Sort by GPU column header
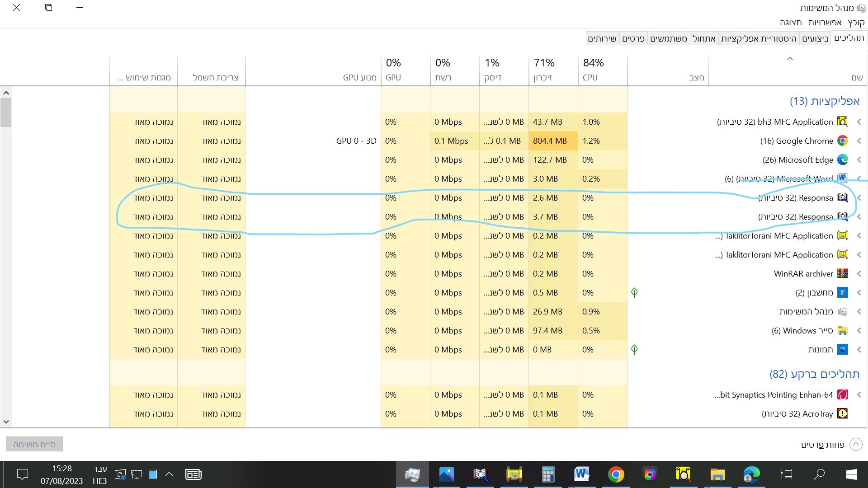The height and width of the screenshot is (488, 868). [x=406, y=70]
